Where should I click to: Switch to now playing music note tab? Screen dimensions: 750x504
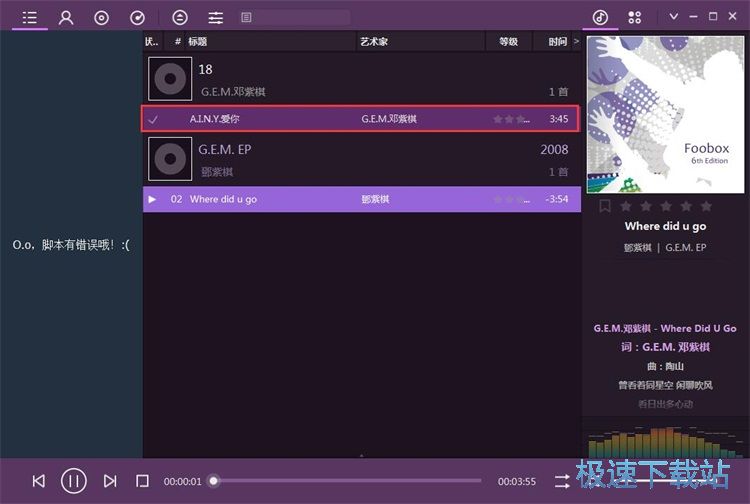[600, 18]
